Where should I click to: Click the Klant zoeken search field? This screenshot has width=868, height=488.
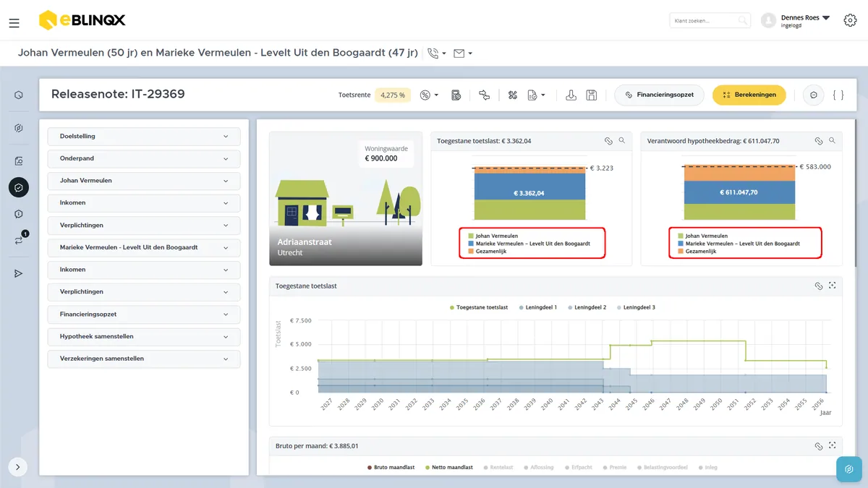point(710,21)
